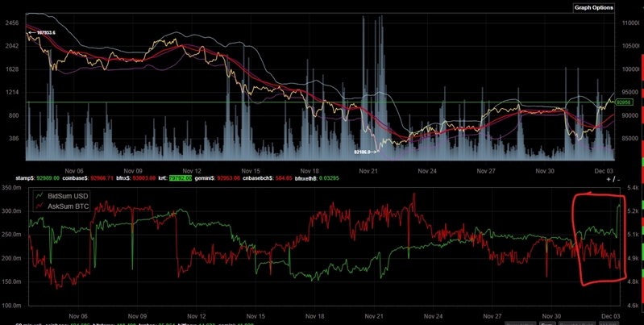Click the 1214 volume axis label
Viewport: 644px width, 325px height.
coord(12,93)
